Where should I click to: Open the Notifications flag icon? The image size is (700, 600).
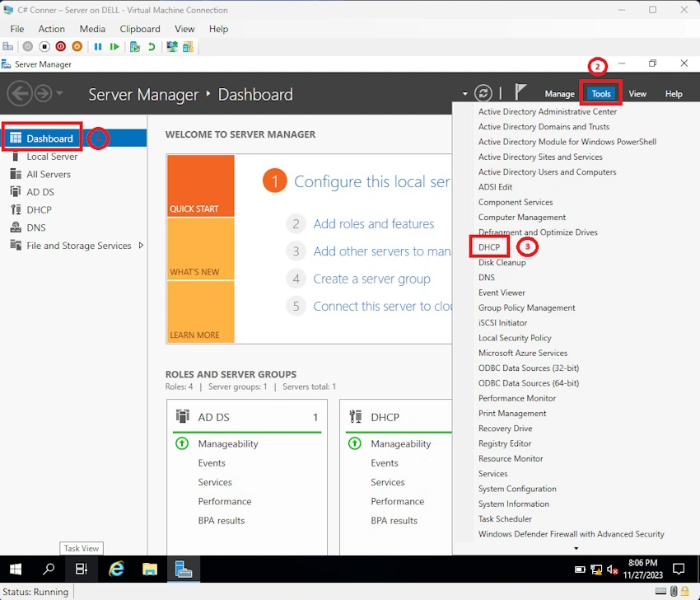click(x=520, y=92)
